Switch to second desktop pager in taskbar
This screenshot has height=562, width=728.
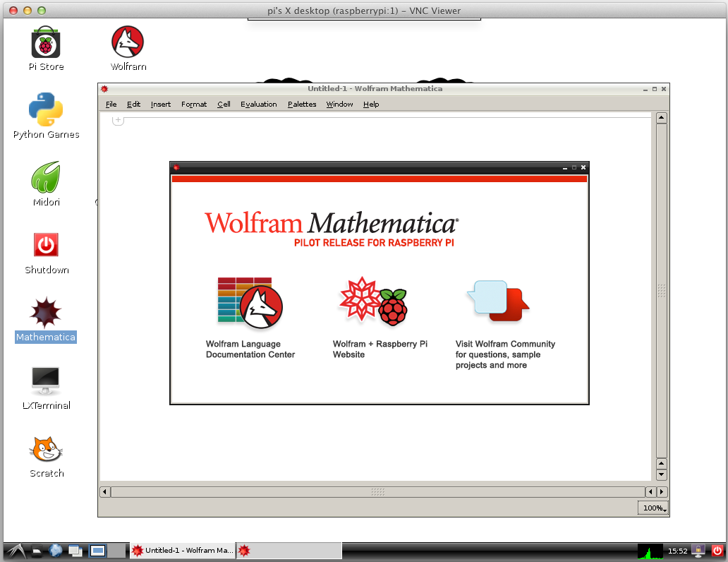[x=117, y=551]
